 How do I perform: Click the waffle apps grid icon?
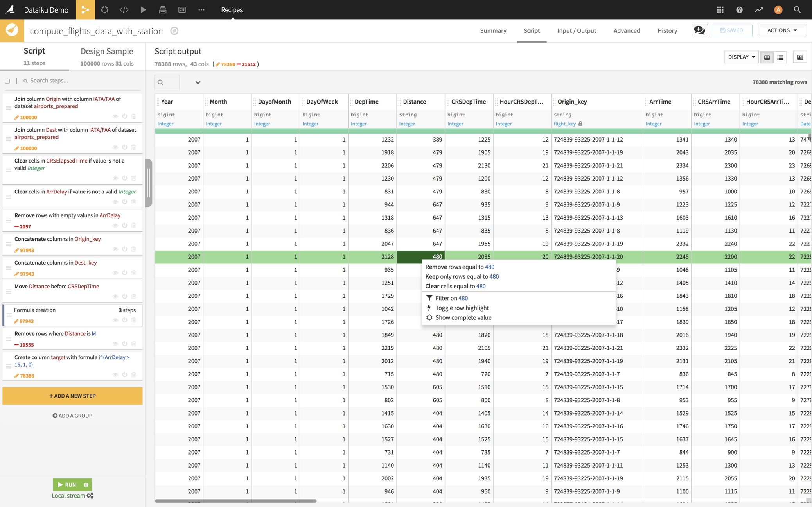coord(720,9)
